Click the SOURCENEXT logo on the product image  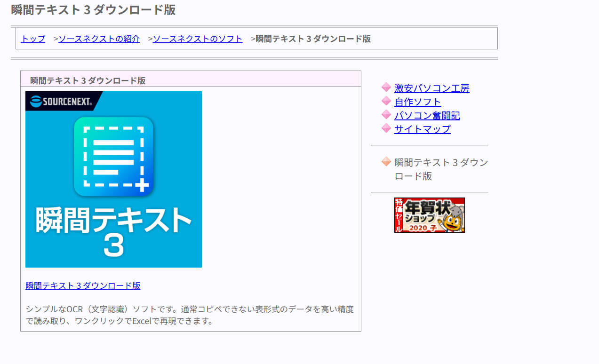tap(62, 101)
